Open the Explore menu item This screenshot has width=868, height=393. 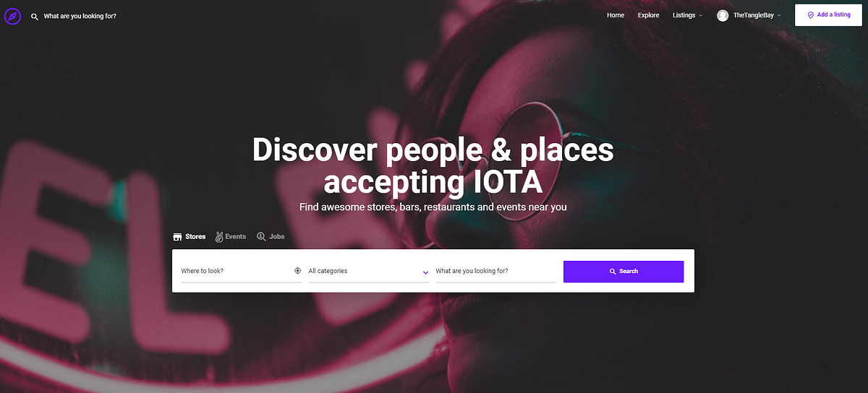[x=649, y=15]
